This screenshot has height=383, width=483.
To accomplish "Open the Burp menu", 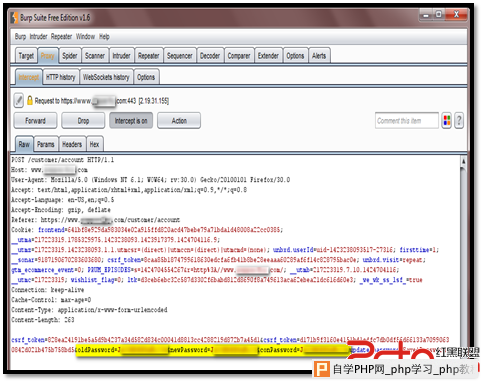I will pos(20,37).
